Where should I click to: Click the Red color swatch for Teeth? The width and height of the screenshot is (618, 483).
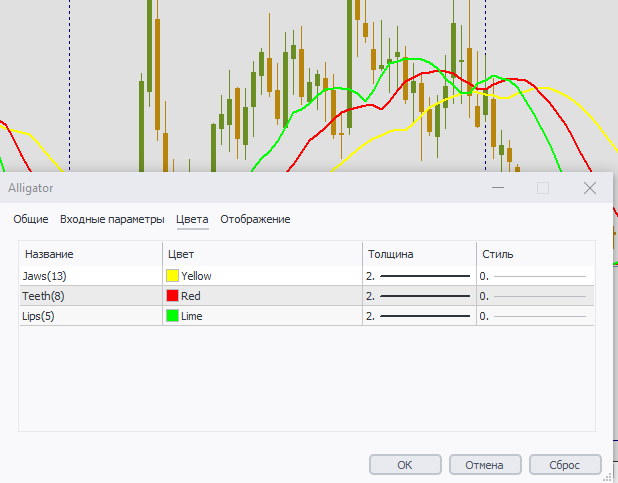pos(173,295)
